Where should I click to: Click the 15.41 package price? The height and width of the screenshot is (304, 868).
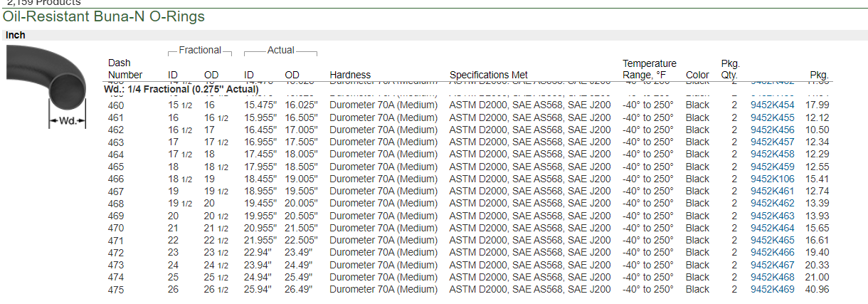(x=817, y=179)
